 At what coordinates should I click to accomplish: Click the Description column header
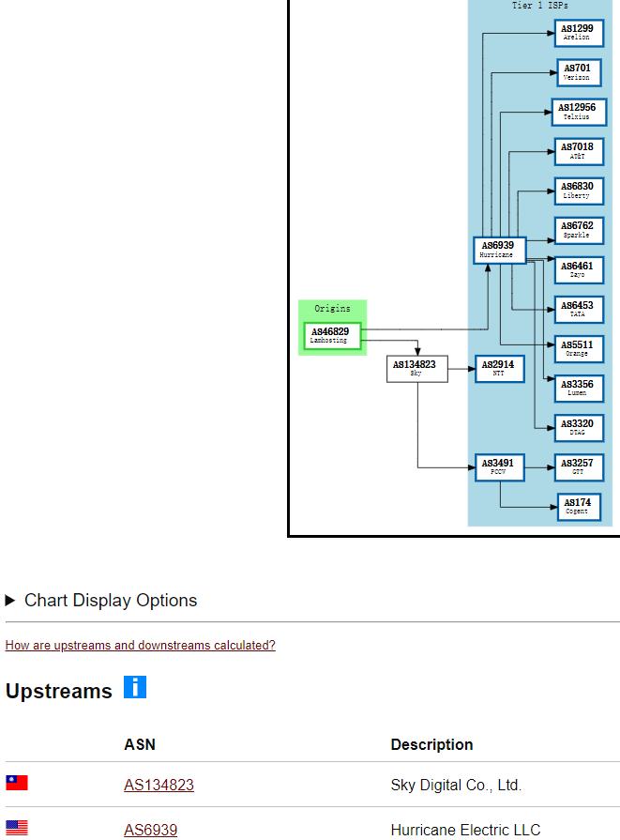431,744
